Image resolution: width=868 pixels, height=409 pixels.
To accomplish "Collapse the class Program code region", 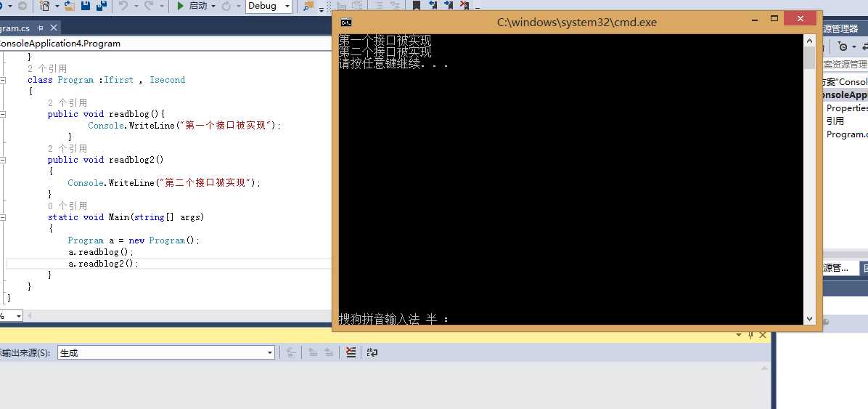I will point(3,80).
